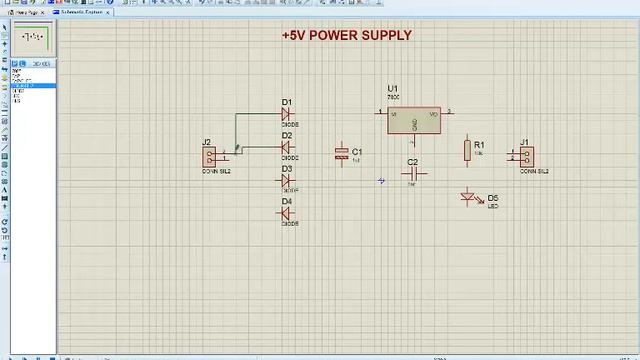
Task: Select diode D2 in the schematic
Action: coord(287,147)
